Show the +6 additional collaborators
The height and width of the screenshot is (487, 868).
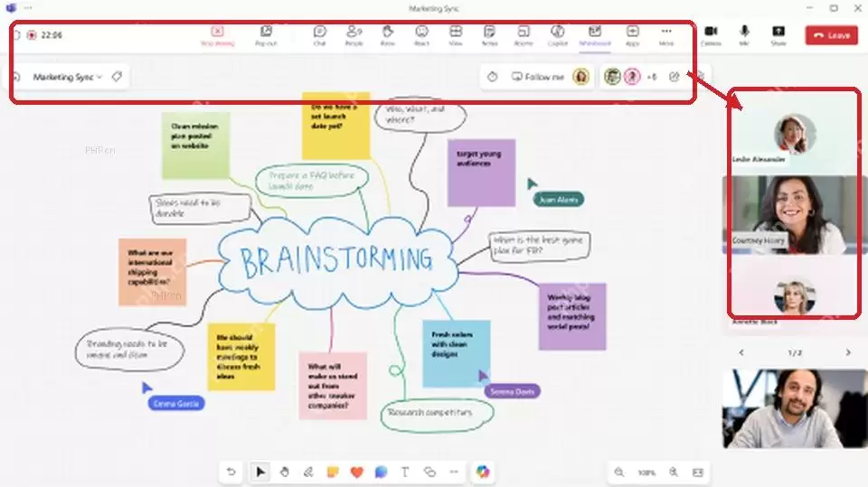coord(652,77)
